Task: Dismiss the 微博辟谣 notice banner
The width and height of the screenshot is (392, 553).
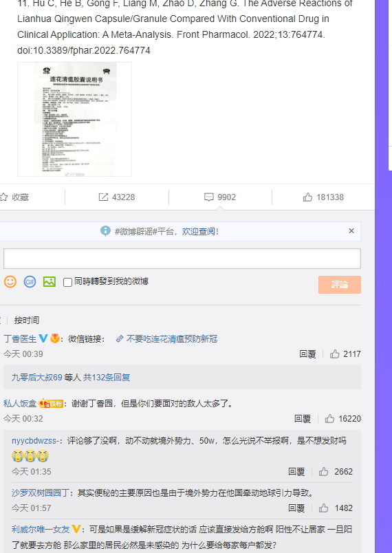Action: (x=351, y=230)
